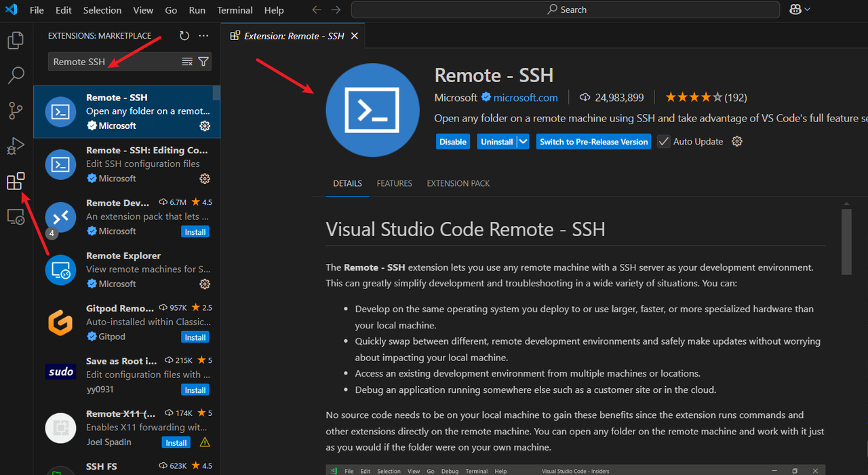Click Switch to Pre-Release Version button
This screenshot has width=868, height=475.
[x=593, y=142]
